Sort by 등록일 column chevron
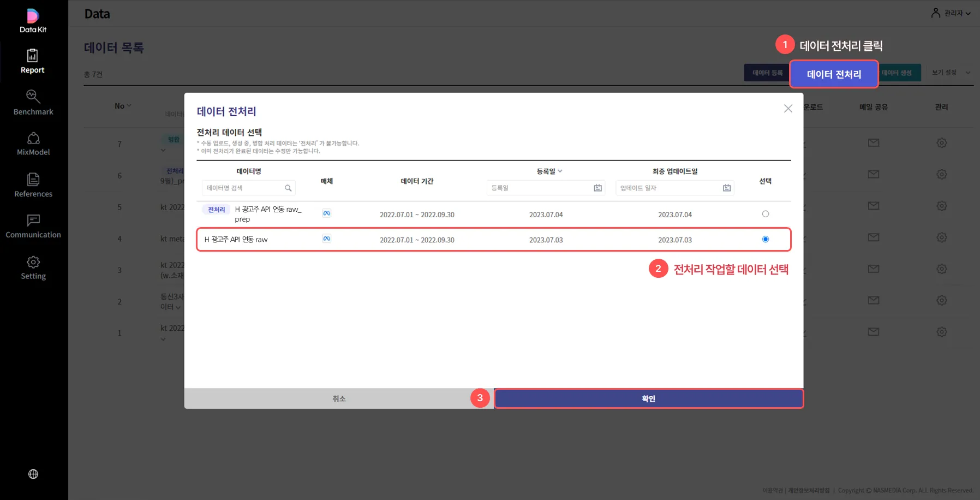This screenshot has width=980, height=500. pos(560,171)
